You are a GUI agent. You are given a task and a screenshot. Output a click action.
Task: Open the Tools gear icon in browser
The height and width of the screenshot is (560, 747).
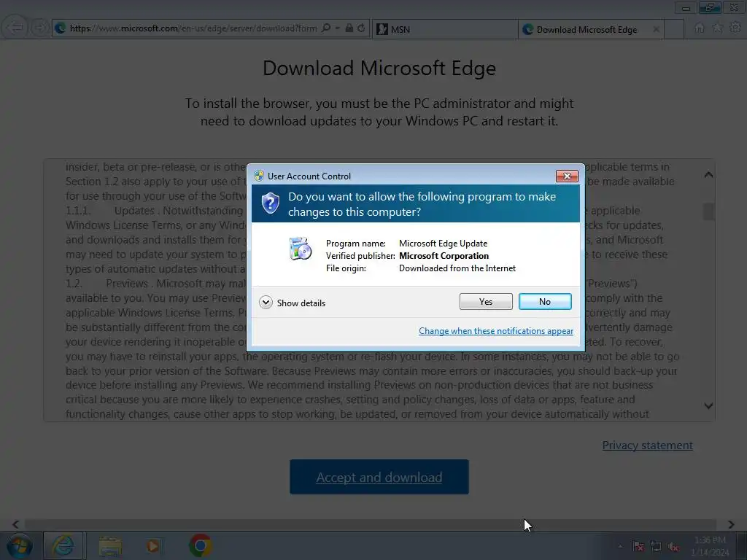tap(735, 28)
